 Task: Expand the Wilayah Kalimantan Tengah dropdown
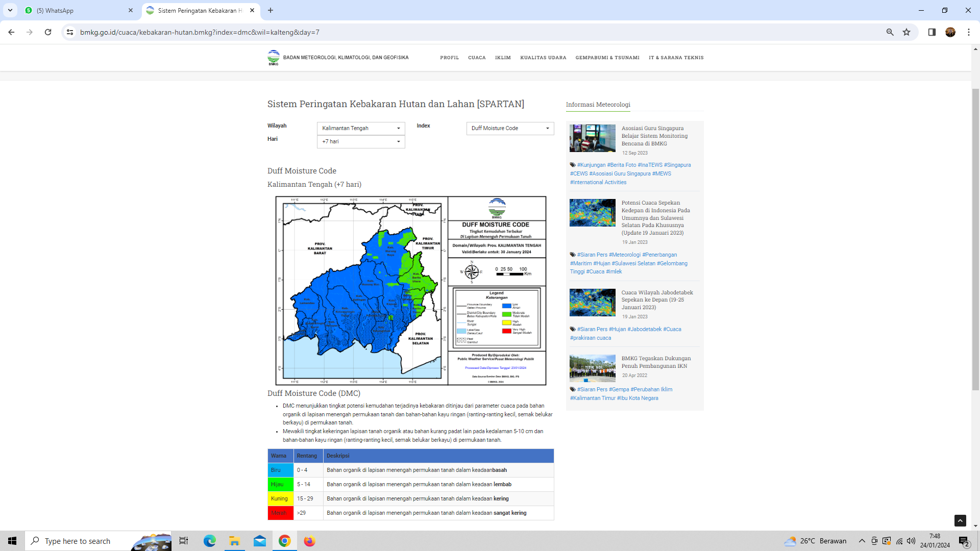[361, 128]
